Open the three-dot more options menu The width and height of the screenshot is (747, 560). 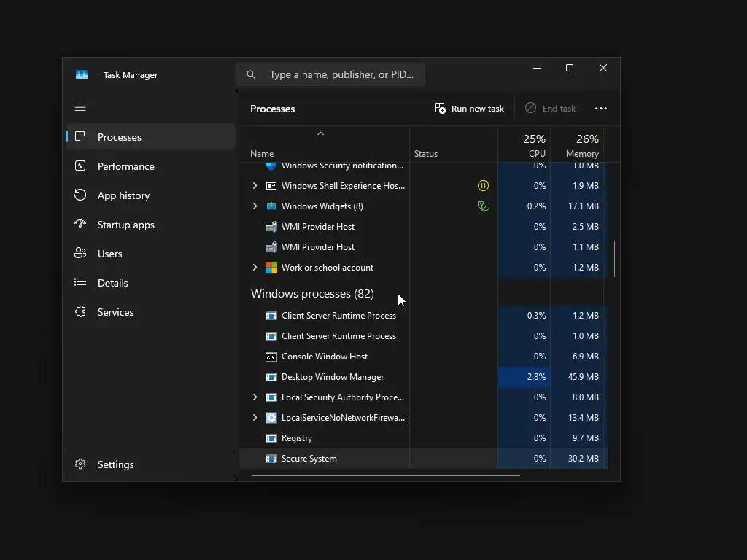pyautogui.click(x=601, y=109)
